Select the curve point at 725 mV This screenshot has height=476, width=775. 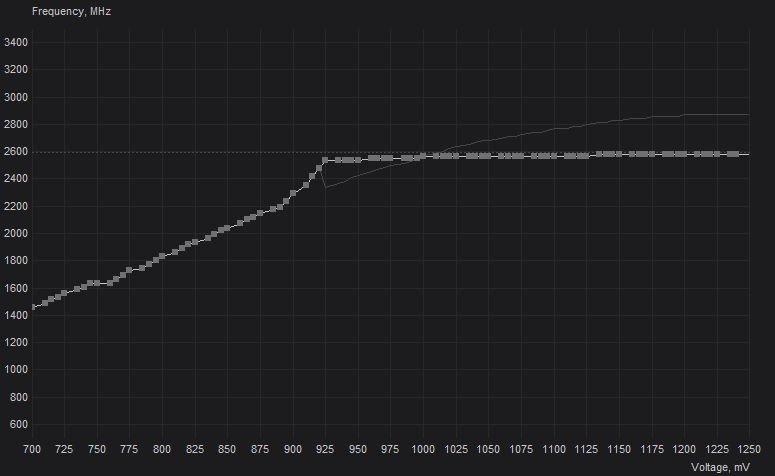(x=64, y=293)
